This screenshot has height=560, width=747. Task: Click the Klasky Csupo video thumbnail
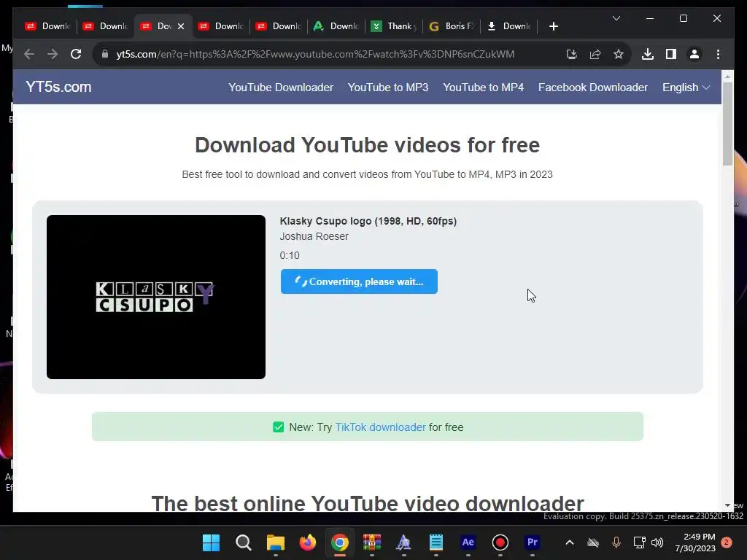tap(156, 297)
